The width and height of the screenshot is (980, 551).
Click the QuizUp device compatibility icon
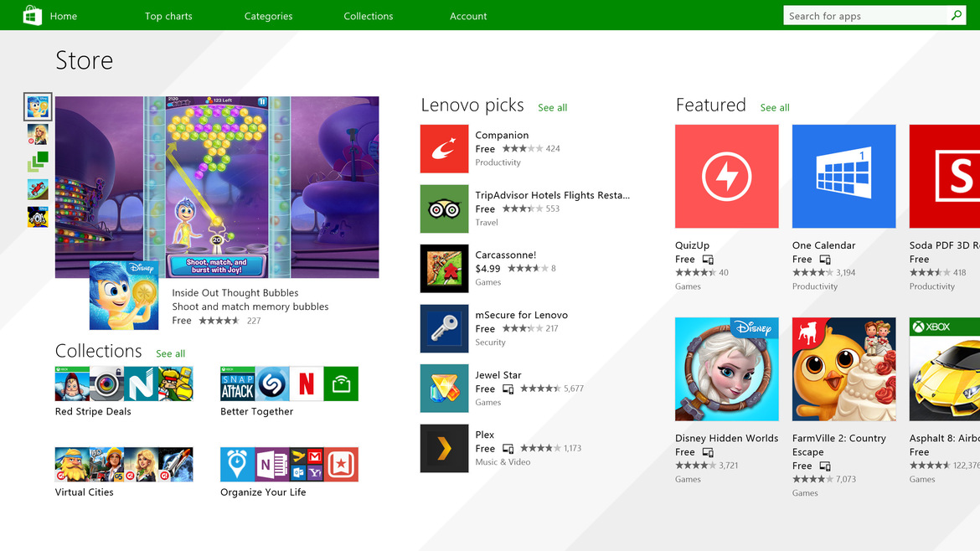708,260
